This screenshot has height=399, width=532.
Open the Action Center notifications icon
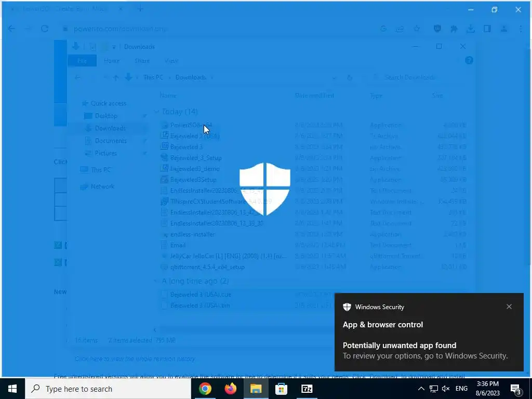516,389
